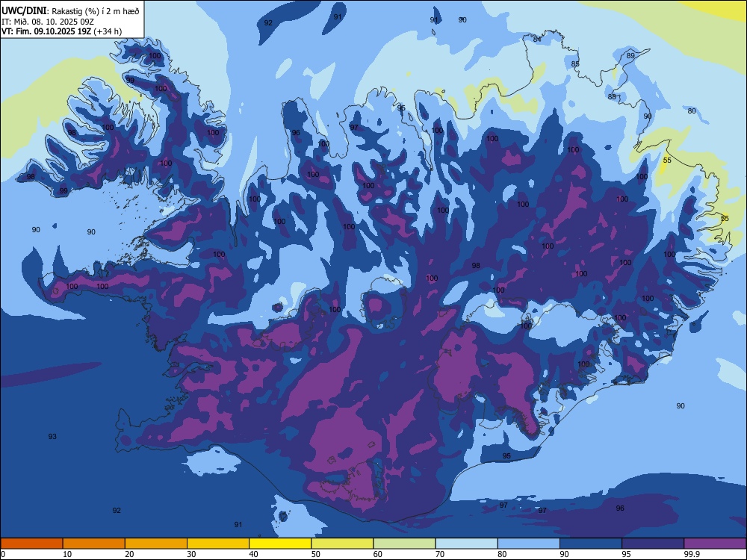Viewport: 747px width, 560px height.
Task: Click the orange 10–20 legend color swatch
Action: (x=94, y=544)
